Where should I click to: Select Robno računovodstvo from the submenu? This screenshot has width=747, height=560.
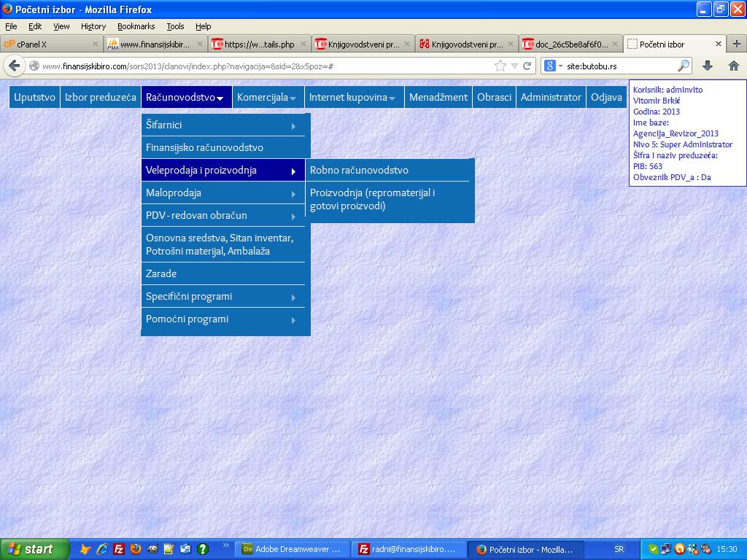coord(359,171)
